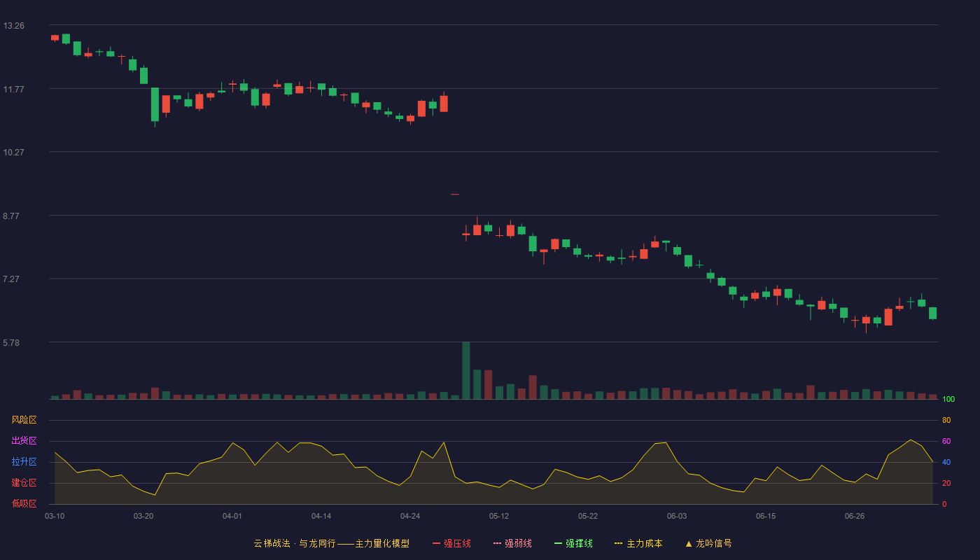Toggle the 强弱线 legend item
Viewport: 980px width, 560px height.
click(x=512, y=543)
